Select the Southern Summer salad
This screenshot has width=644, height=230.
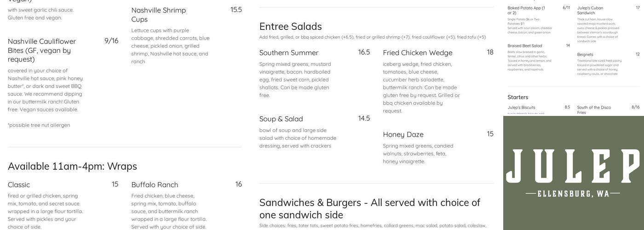(289, 52)
